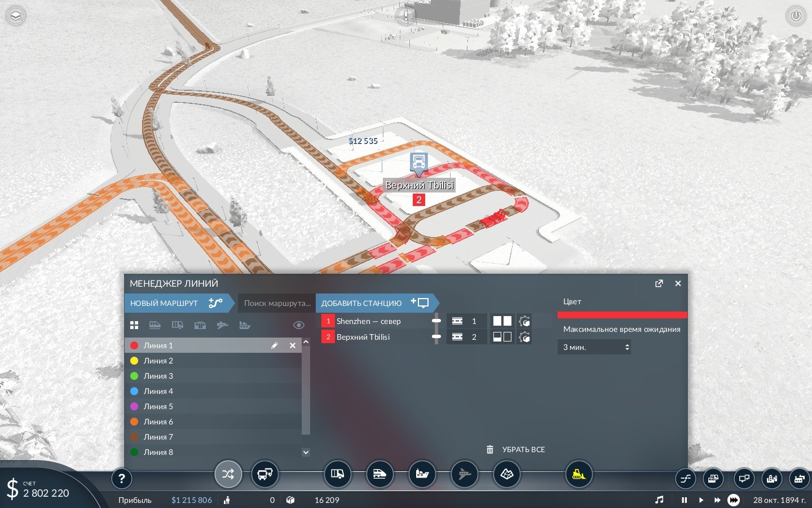Click the help question mark button

(x=121, y=479)
